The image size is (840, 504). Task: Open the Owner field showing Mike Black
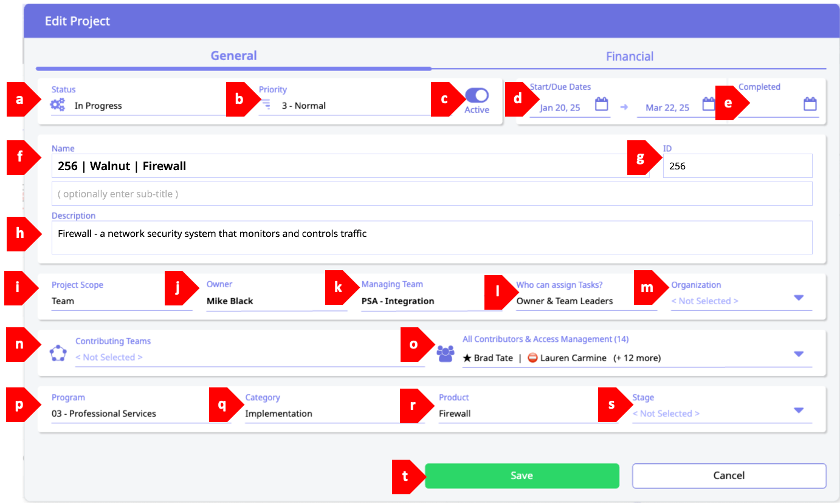pyautogui.click(x=277, y=301)
